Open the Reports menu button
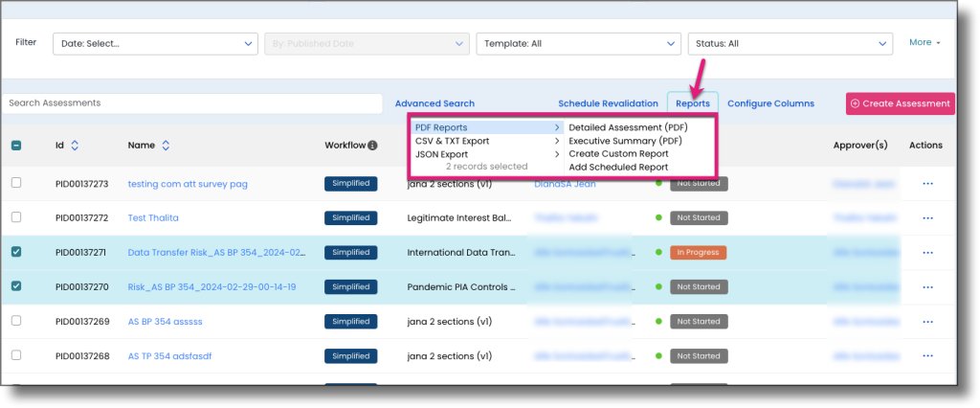 coord(693,103)
